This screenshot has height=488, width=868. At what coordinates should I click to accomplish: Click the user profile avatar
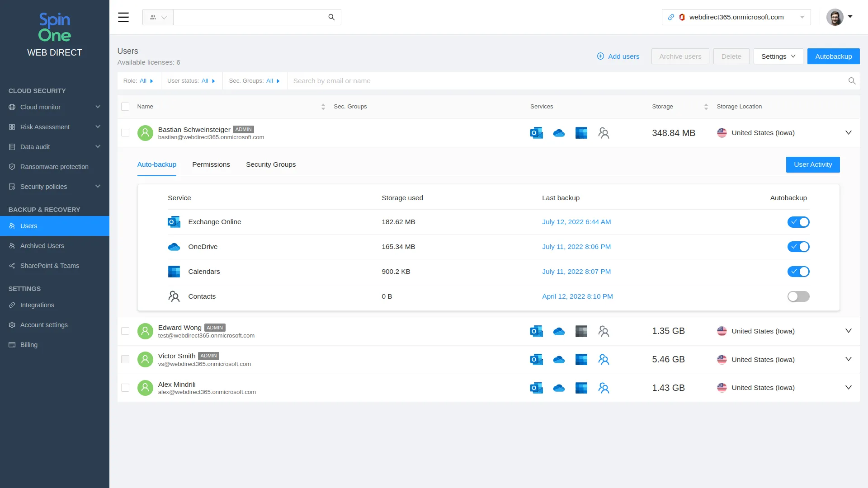pos(835,17)
